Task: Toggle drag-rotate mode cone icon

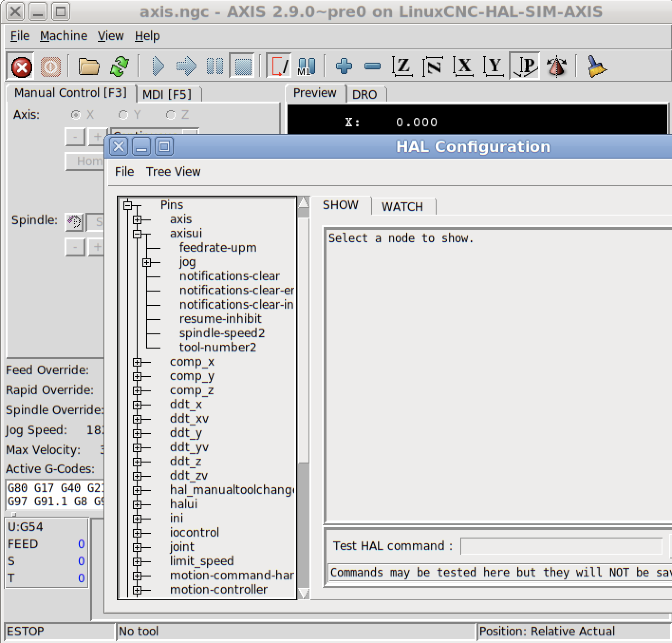Action: (x=557, y=66)
